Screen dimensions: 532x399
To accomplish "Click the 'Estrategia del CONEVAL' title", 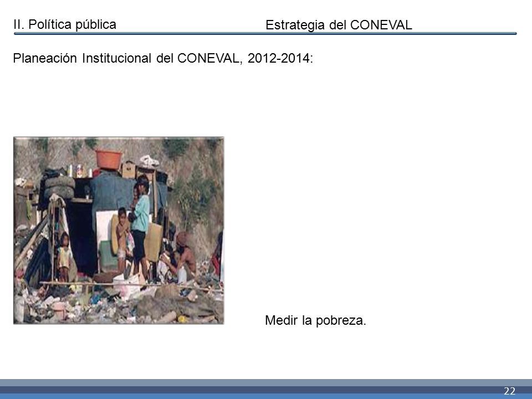I will [339, 25].
